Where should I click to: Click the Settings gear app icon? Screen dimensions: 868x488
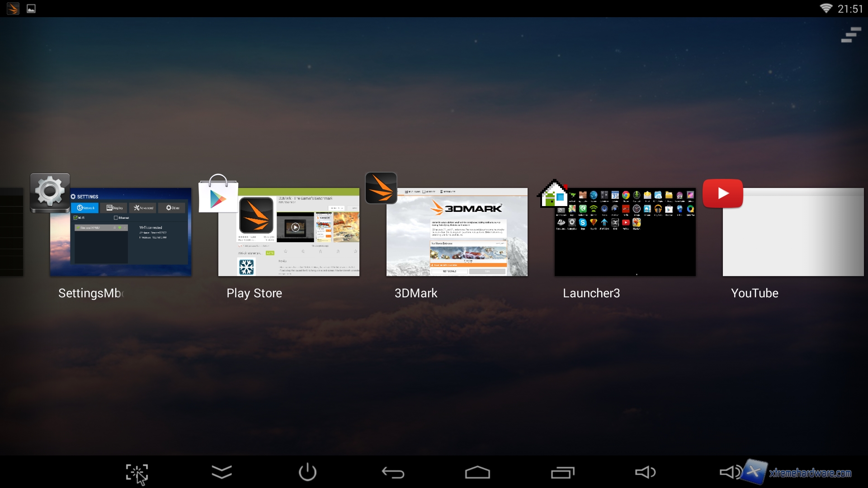pos(50,192)
